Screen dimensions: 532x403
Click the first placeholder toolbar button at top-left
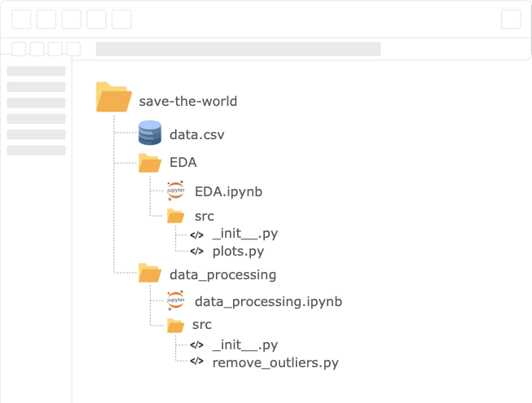(21, 19)
